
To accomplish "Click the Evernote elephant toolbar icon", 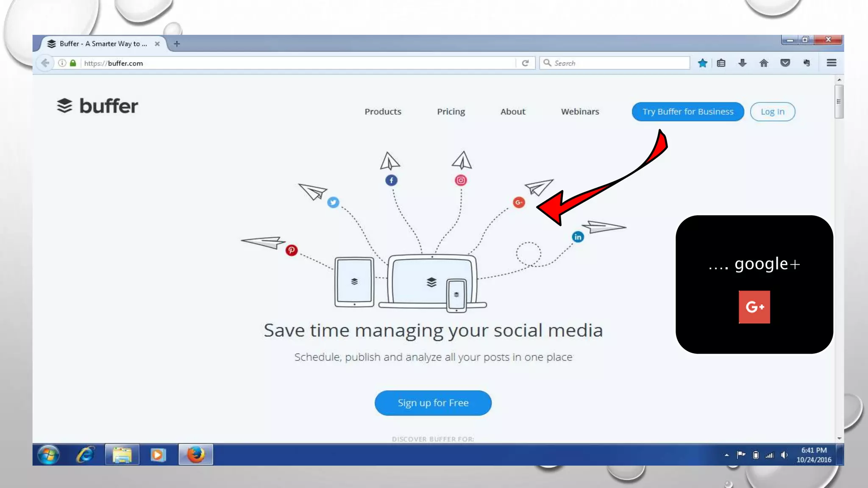I will click(x=807, y=63).
